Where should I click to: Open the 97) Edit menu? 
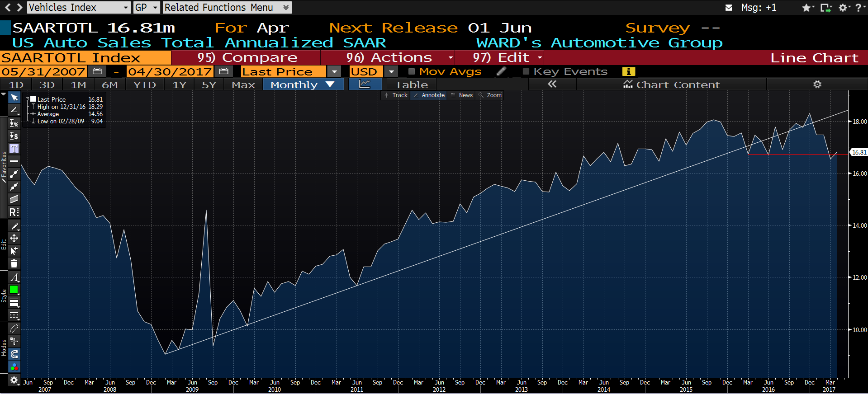click(501, 57)
